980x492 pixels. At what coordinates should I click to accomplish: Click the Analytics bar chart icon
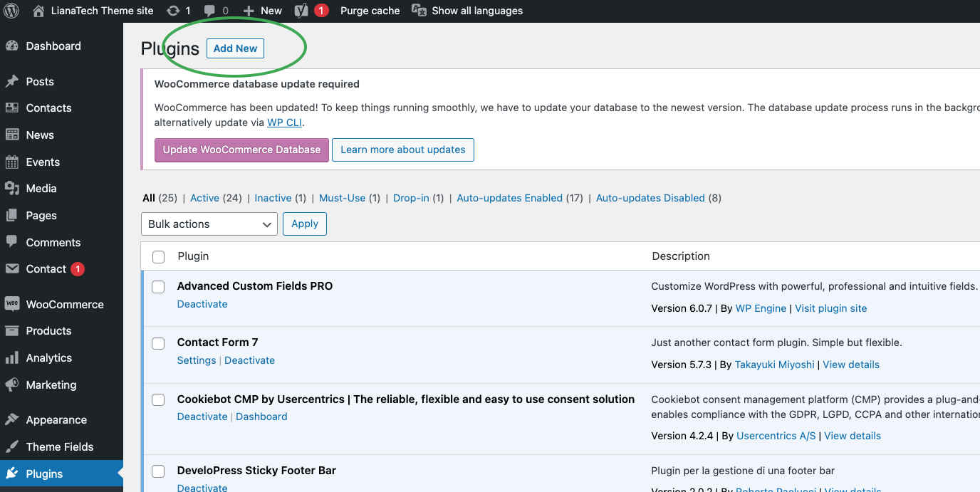coord(12,357)
